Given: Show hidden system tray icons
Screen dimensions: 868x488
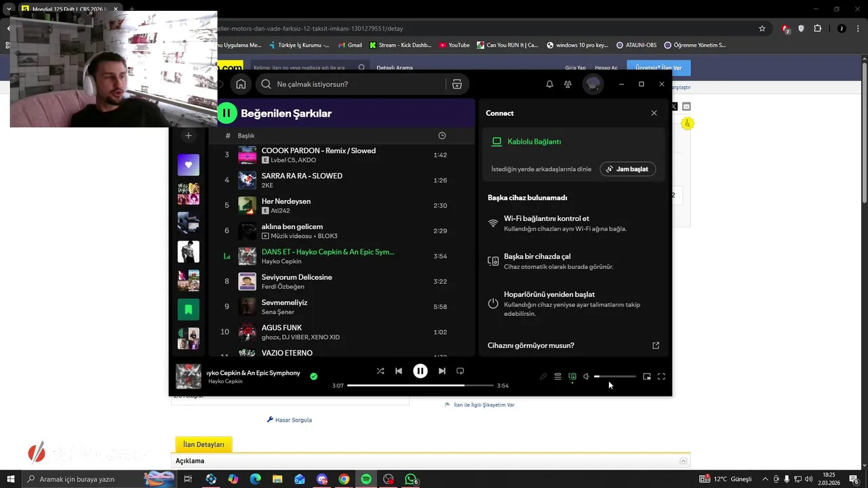Looking at the screenshot, I should coord(766,479).
